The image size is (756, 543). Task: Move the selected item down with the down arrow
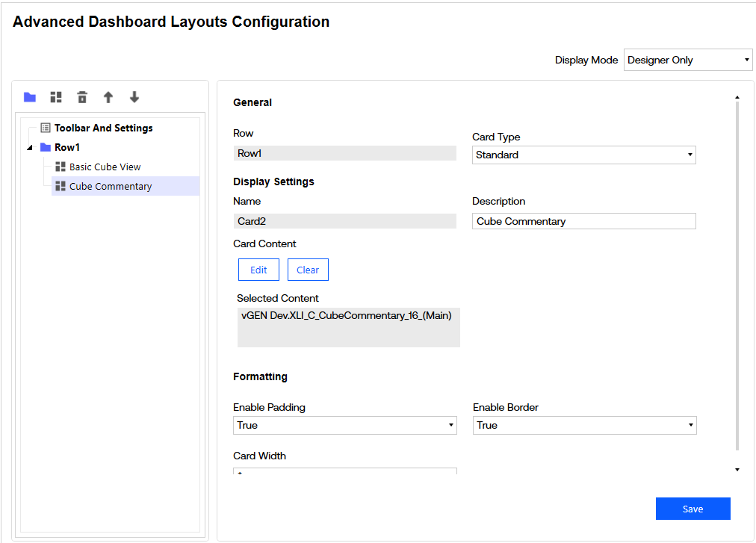[134, 97]
